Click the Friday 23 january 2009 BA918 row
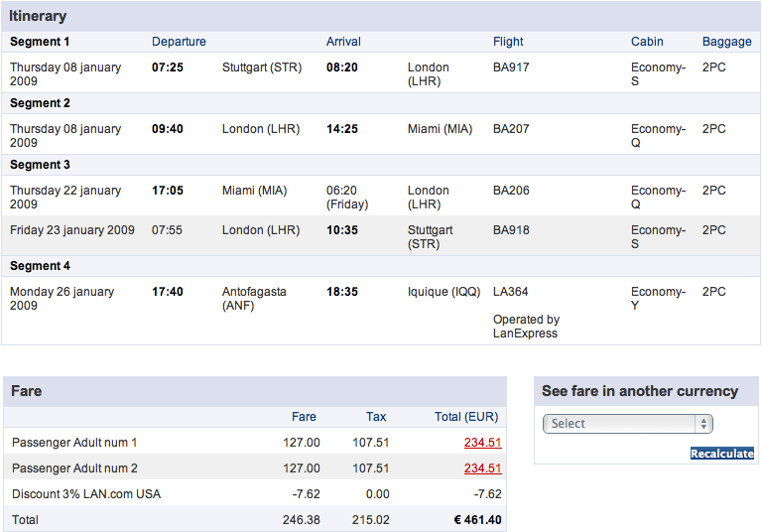The width and height of the screenshot is (762, 532). (381, 236)
